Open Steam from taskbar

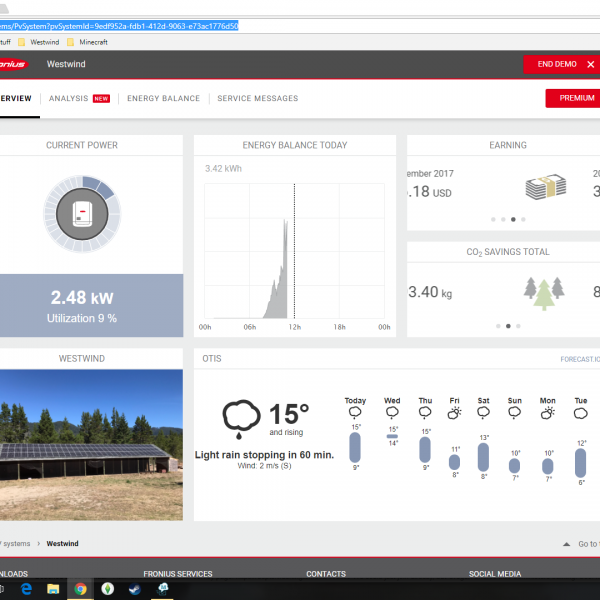(x=135, y=589)
